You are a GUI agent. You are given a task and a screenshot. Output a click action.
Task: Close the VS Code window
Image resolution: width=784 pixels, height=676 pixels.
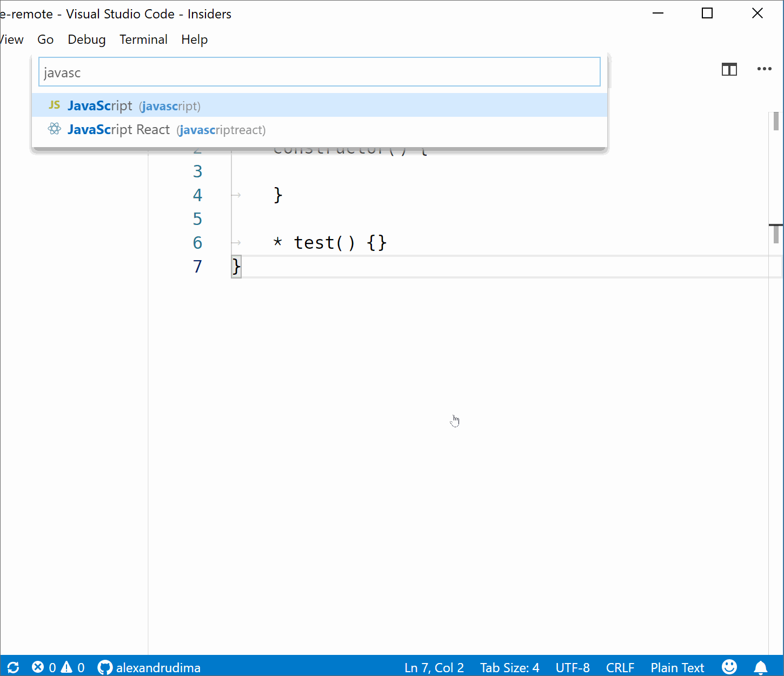[758, 14]
